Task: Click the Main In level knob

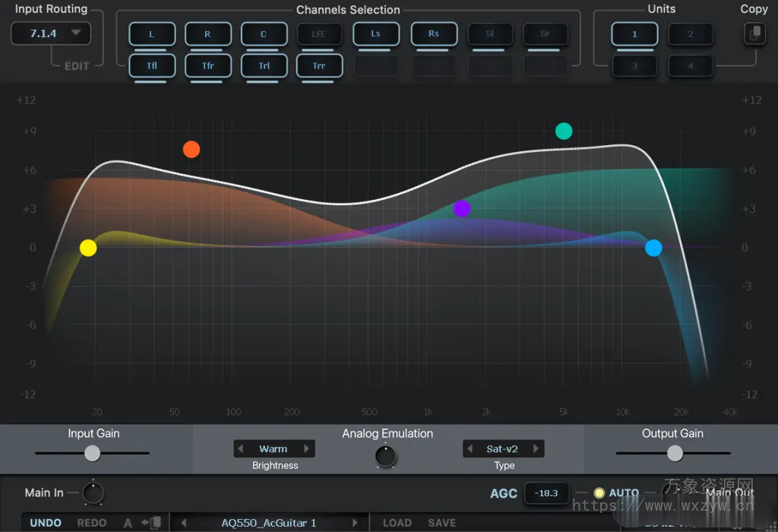Action: pos(91,492)
